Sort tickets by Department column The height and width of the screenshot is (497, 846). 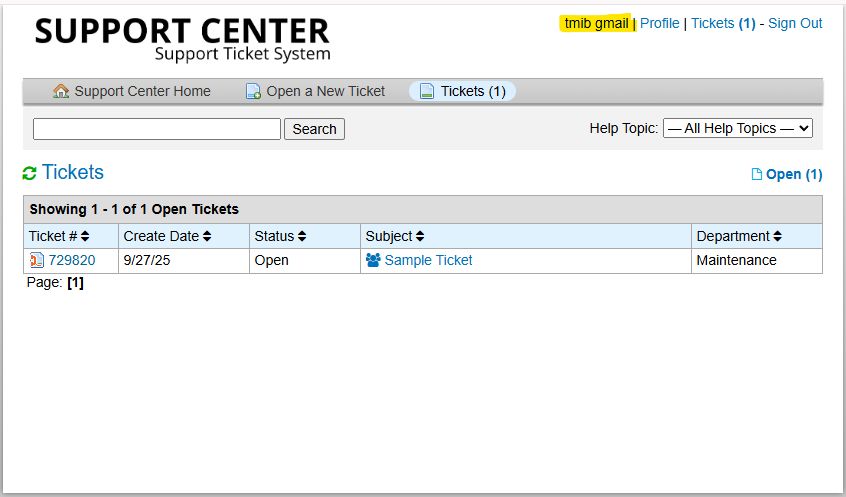click(x=777, y=236)
